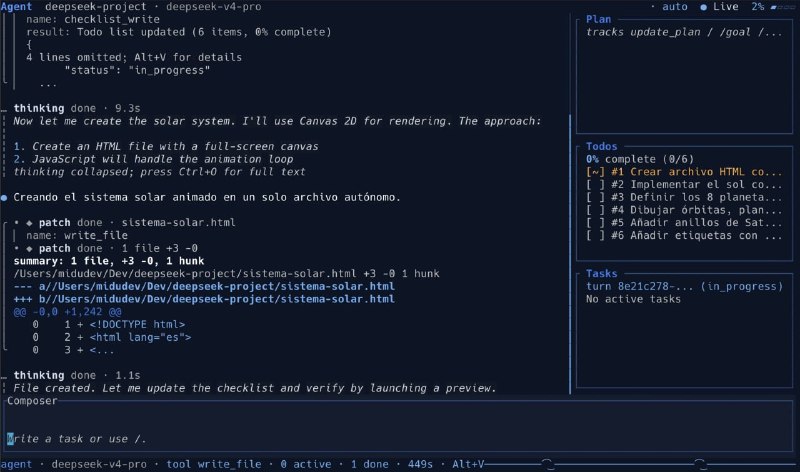Click the 0% complete (0/6) summary
Viewport: 800px width, 472px height.
640,159
